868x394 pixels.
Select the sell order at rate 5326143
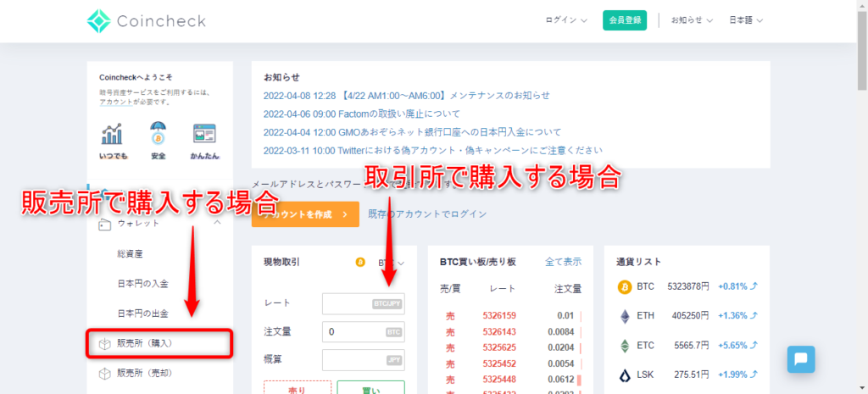click(x=510, y=332)
